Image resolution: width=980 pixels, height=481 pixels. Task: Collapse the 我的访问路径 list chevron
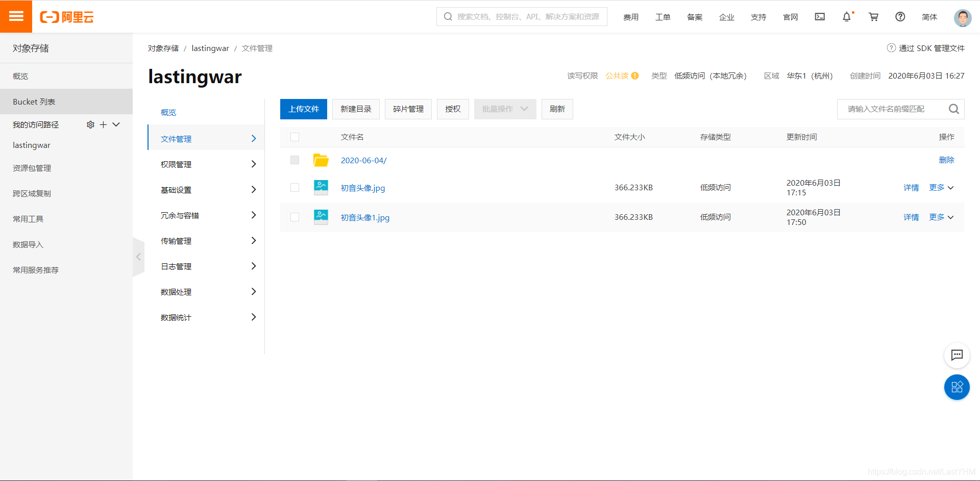[116, 124]
